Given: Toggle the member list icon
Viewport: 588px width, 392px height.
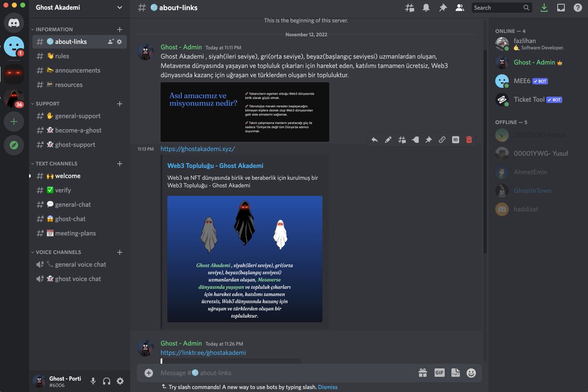Looking at the screenshot, I should tap(460, 7).
